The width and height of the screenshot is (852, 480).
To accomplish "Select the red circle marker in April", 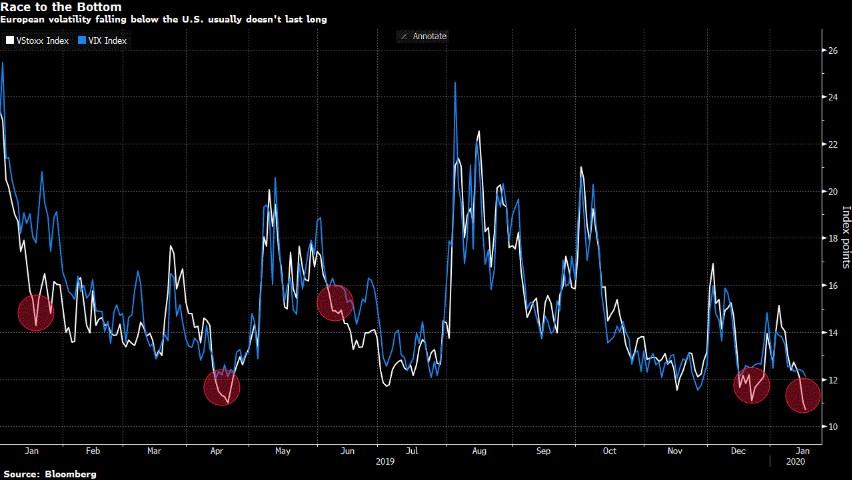I will (x=221, y=387).
